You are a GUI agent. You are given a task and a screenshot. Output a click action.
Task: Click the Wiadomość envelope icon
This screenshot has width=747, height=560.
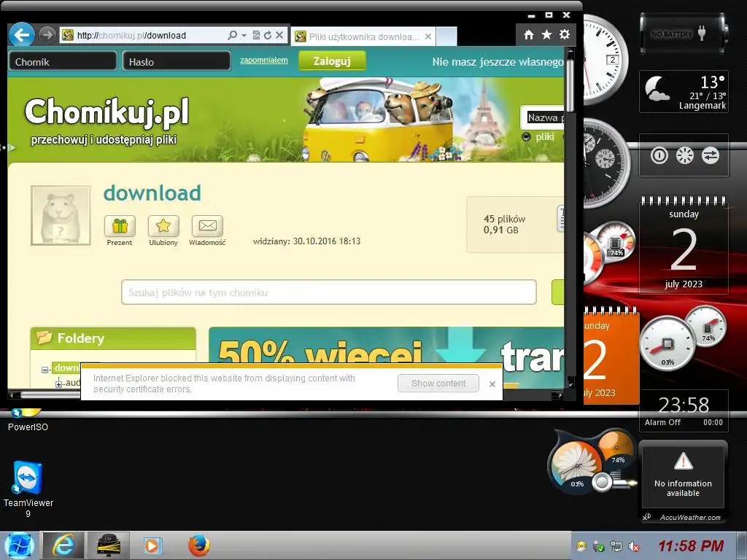click(x=207, y=226)
